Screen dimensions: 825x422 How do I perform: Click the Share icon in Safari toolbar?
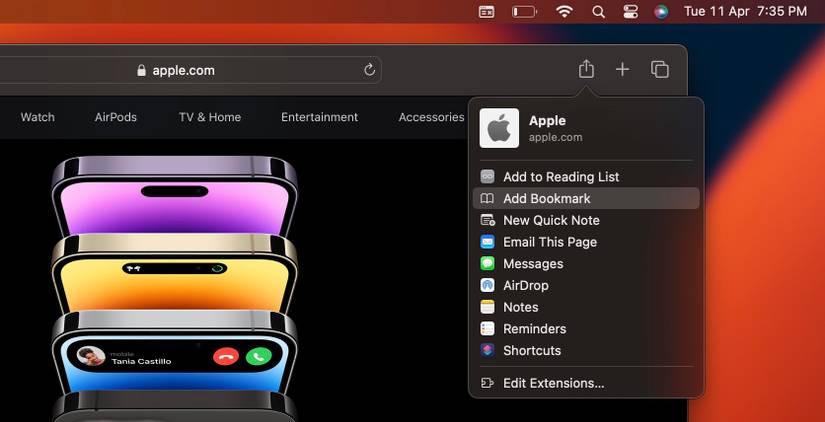[586, 69]
